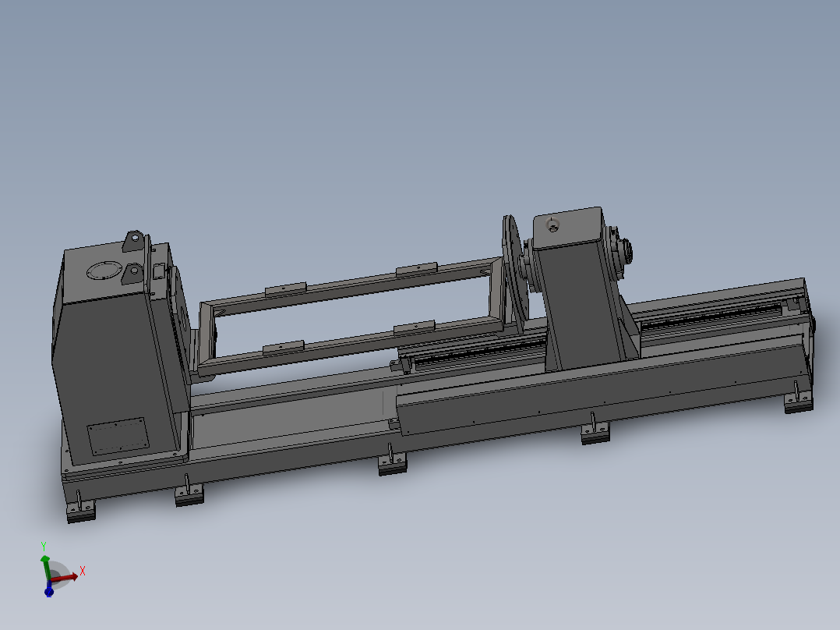Click the blue Z axis tip on the triad

pos(49,592)
